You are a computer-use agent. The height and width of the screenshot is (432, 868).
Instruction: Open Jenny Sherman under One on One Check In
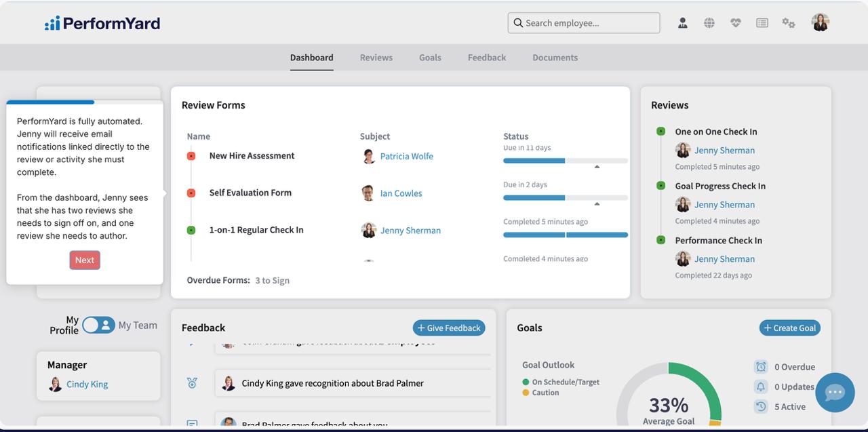point(724,151)
